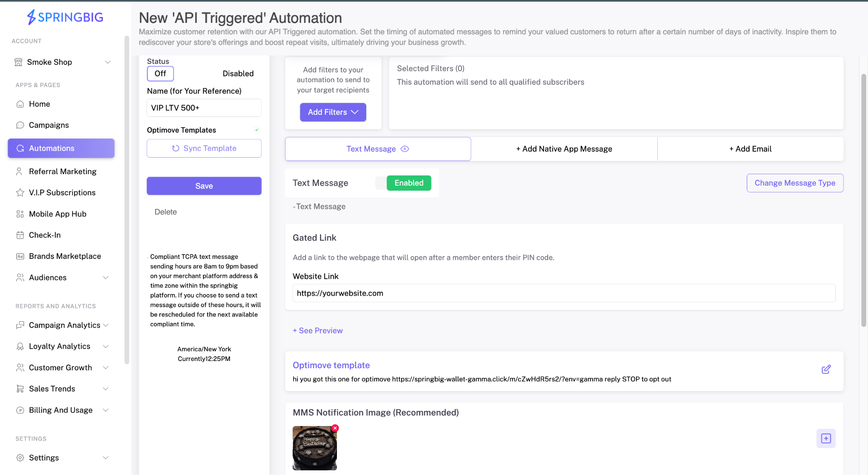Remove the birthday cake MMS image
Image resolution: width=868 pixels, height=475 pixels.
click(335, 428)
